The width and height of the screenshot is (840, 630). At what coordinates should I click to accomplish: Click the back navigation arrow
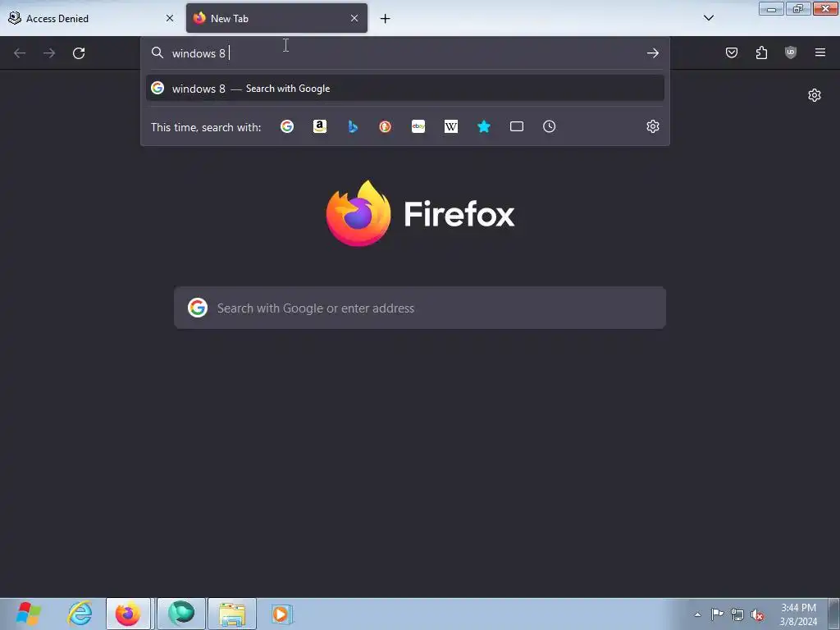click(20, 53)
